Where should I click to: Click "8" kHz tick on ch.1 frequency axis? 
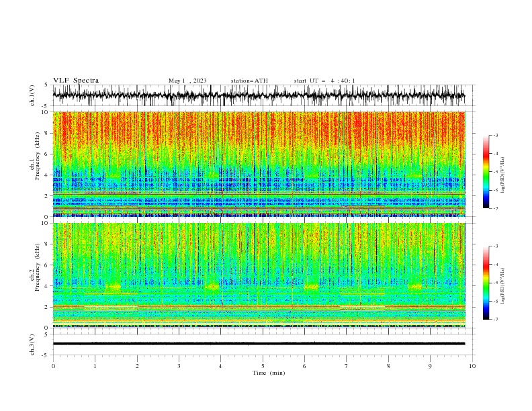47,133
